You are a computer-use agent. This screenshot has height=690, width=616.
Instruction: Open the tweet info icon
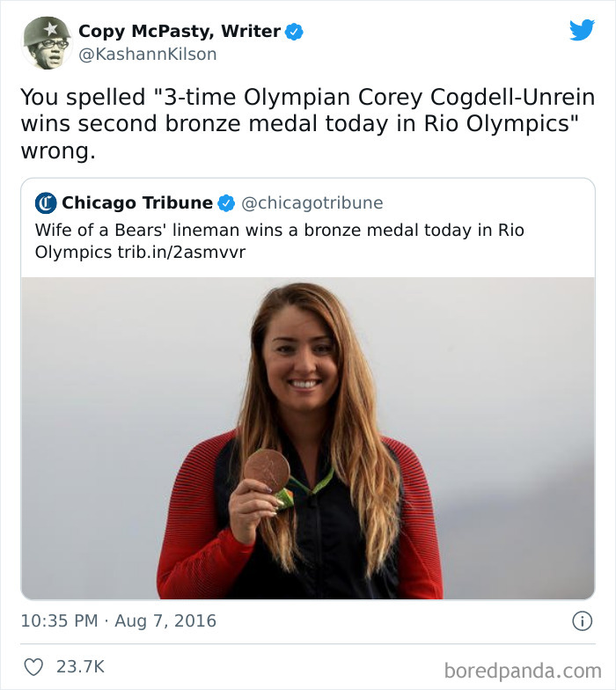(582, 620)
